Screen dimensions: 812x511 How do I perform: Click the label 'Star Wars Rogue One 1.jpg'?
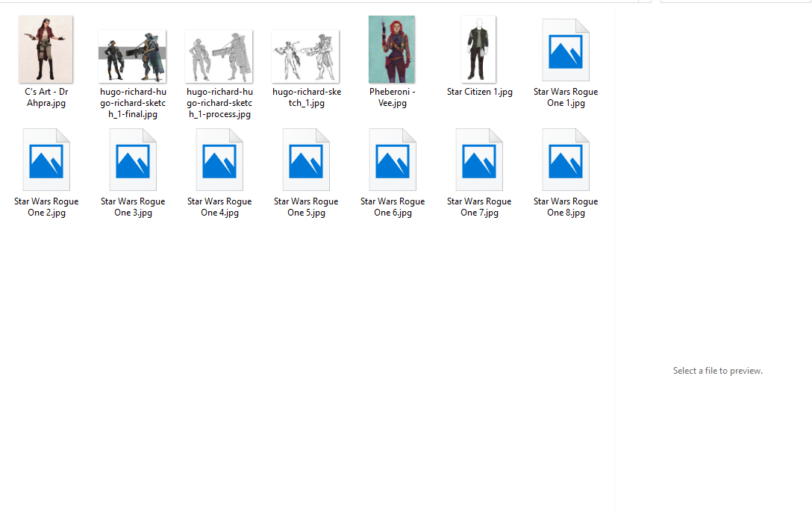pos(566,97)
